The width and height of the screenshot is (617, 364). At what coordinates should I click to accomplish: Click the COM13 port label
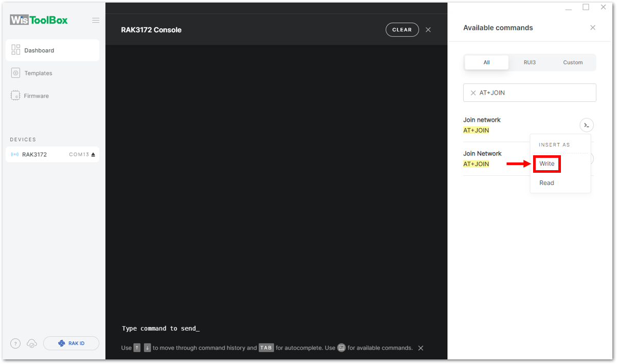pyautogui.click(x=79, y=154)
